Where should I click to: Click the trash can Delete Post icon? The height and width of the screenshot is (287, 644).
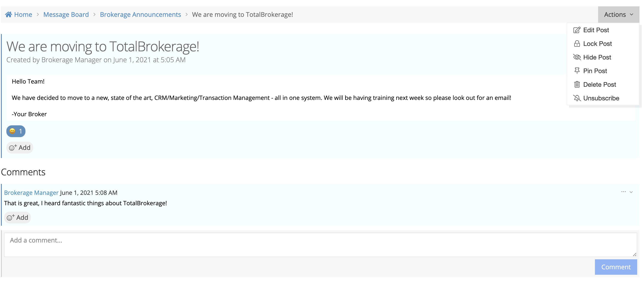(577, 84)
